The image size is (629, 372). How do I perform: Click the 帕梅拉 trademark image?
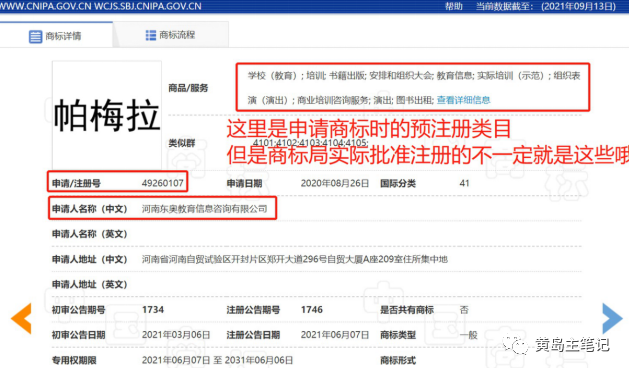[x=107, y=115]
